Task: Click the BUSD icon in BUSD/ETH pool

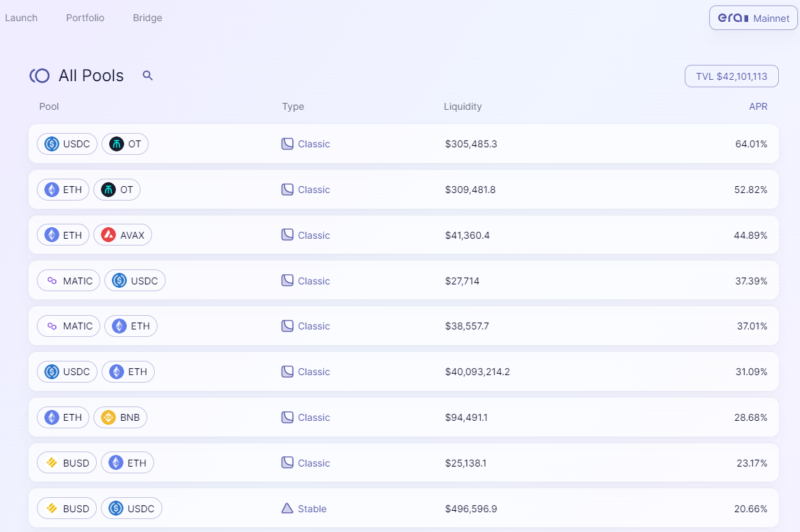Action: [51, 463]
